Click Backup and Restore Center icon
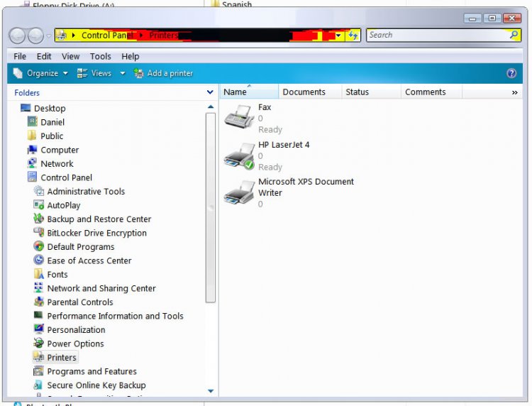This screenshot has height=406, width=532. (39, 219)
